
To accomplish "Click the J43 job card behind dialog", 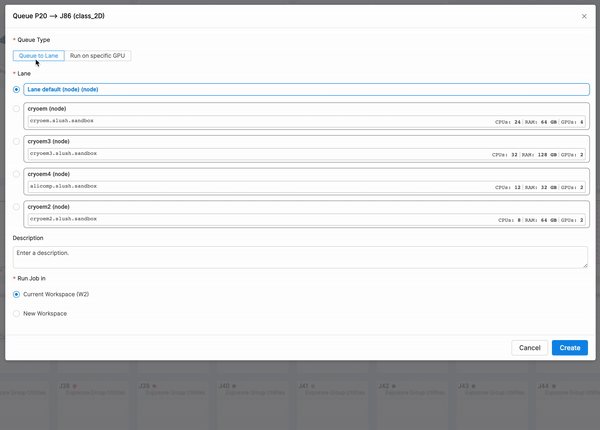I will [491, 405].
